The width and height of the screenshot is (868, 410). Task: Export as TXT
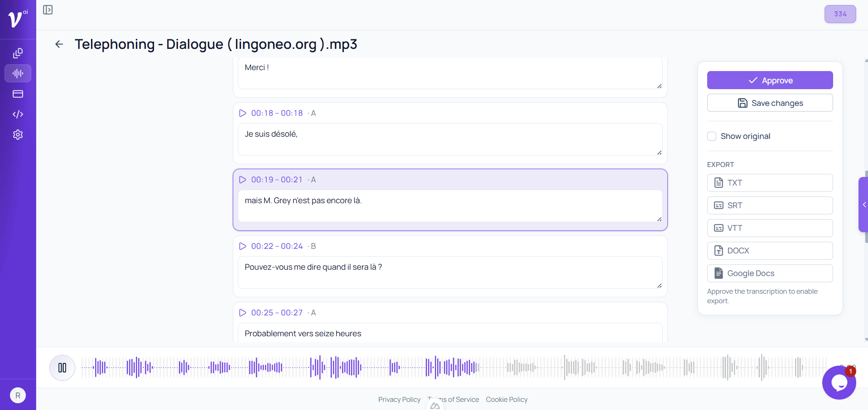[770, 183]
